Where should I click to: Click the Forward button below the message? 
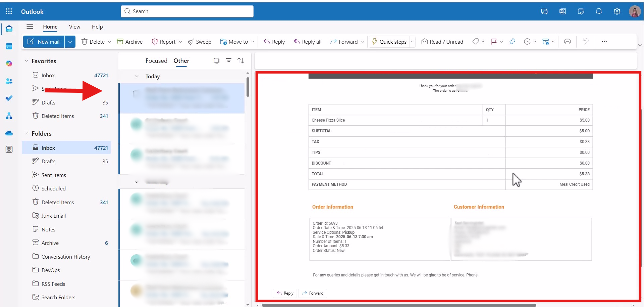[x=313, y=293]
